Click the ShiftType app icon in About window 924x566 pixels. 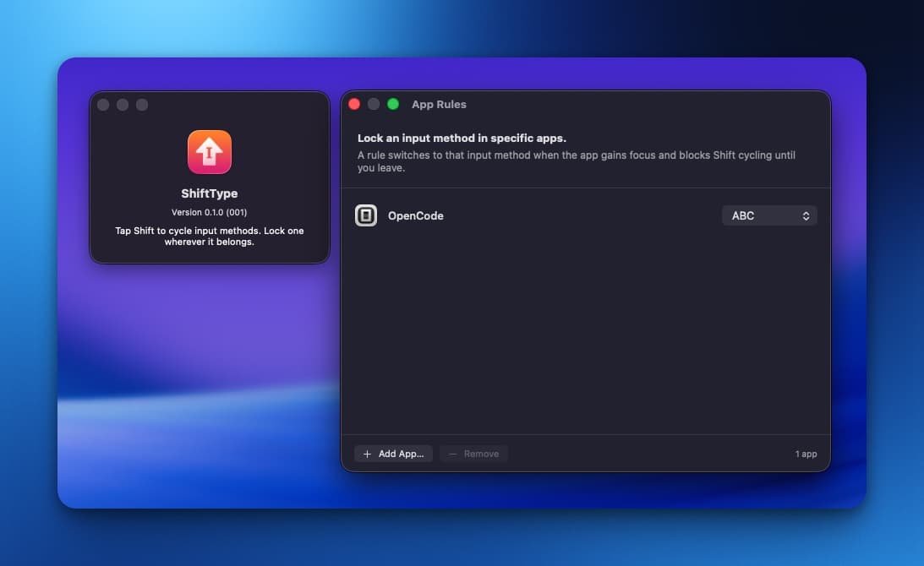point(209,152)
